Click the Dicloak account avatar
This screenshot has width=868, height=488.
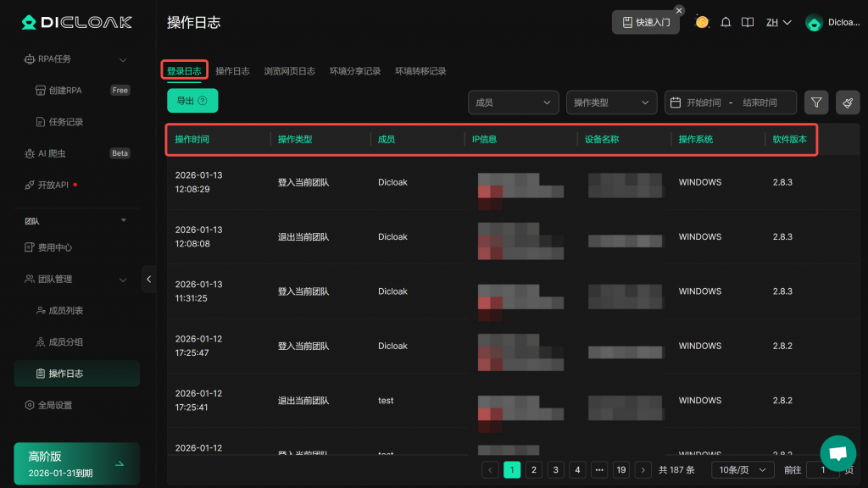click(814, 23)
